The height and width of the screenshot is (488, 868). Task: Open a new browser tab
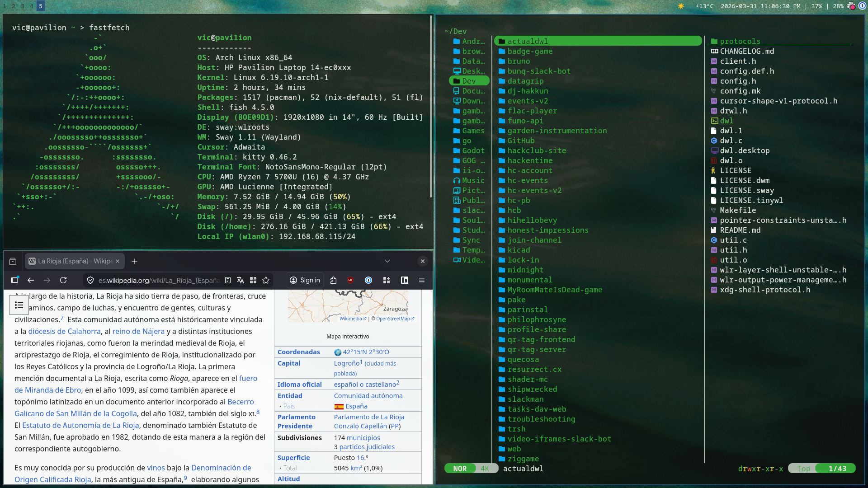[x=134, y=261]
